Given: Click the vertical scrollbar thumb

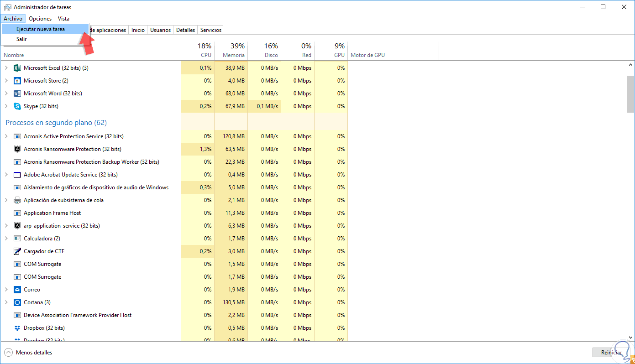Looking at the screenshot, I should pos(630,94).
